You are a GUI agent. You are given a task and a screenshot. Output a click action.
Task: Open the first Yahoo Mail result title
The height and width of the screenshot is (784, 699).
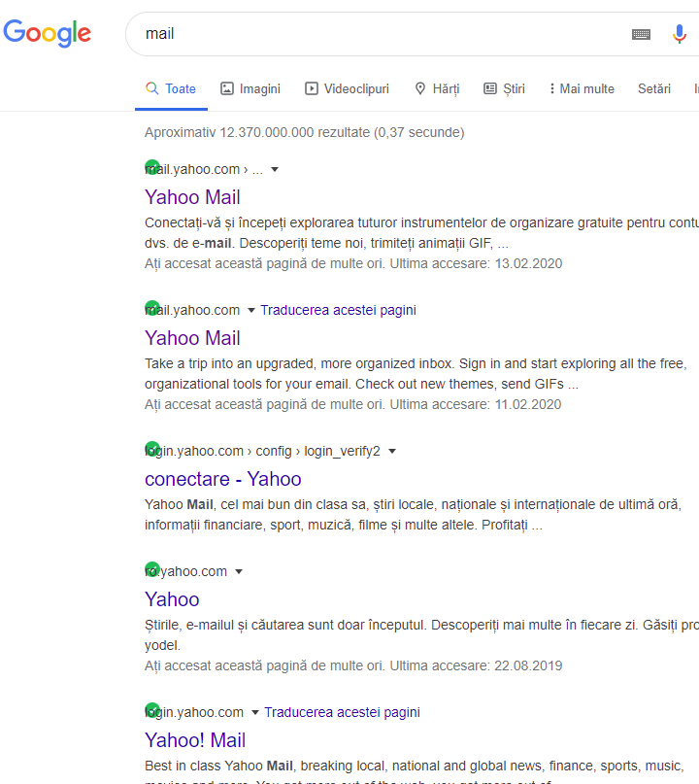click(x=192, y=197)
